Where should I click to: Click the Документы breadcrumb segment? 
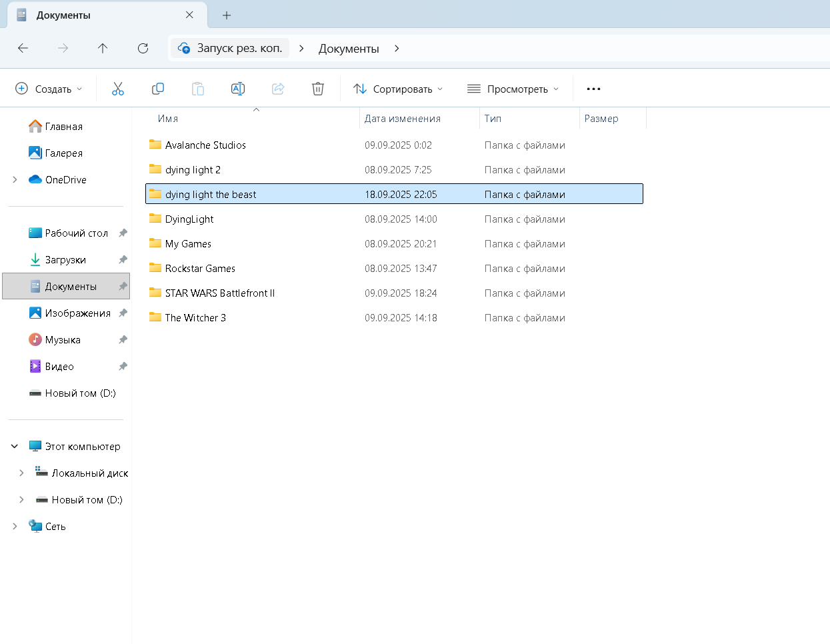(x=349, y=49)
